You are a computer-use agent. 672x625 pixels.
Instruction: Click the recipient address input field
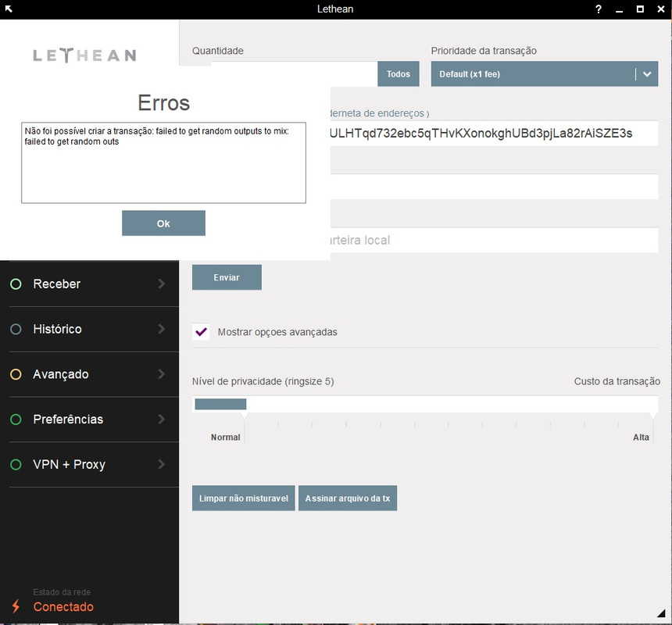coord(494,134)
